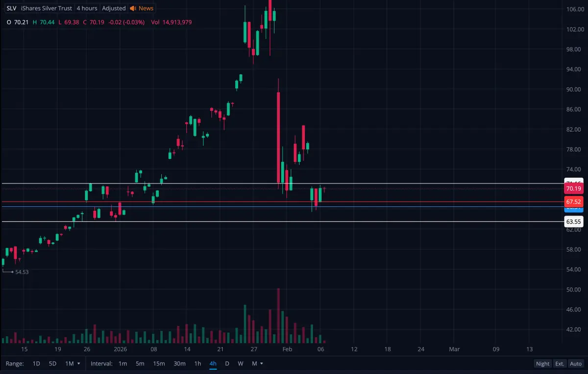
Task: Select the 1h interval
Action: point(197,364)
